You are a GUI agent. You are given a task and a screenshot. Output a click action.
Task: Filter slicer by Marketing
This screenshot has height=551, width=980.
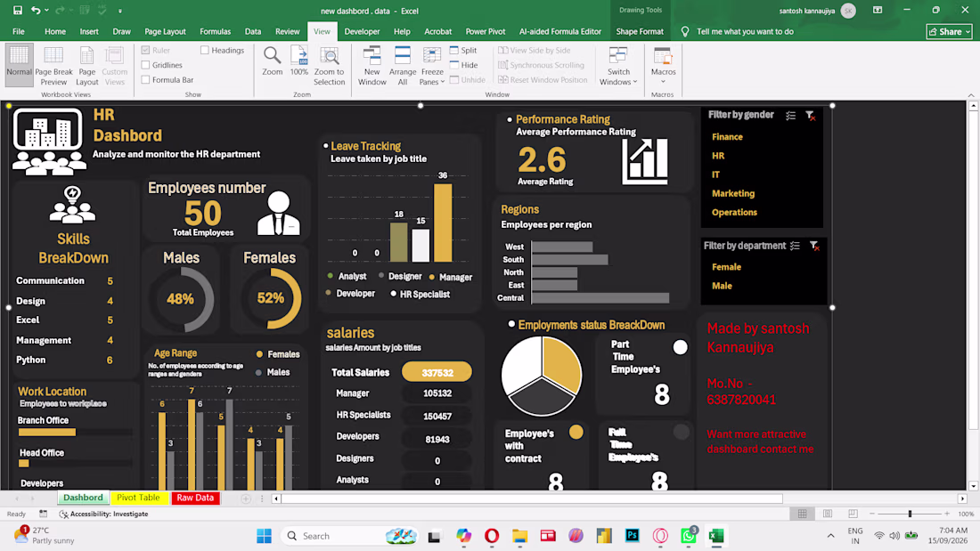733,194
